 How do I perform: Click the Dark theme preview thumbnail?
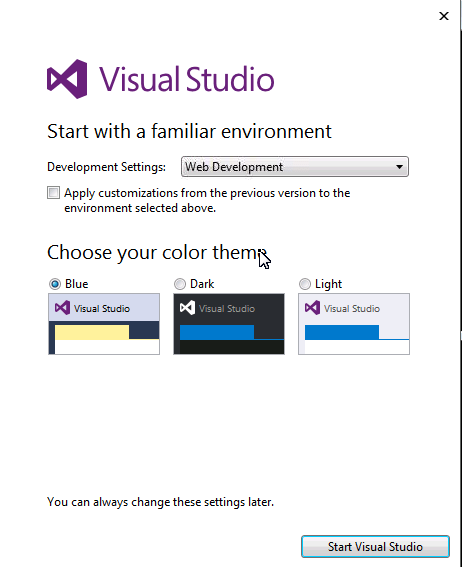pos(229,324)
